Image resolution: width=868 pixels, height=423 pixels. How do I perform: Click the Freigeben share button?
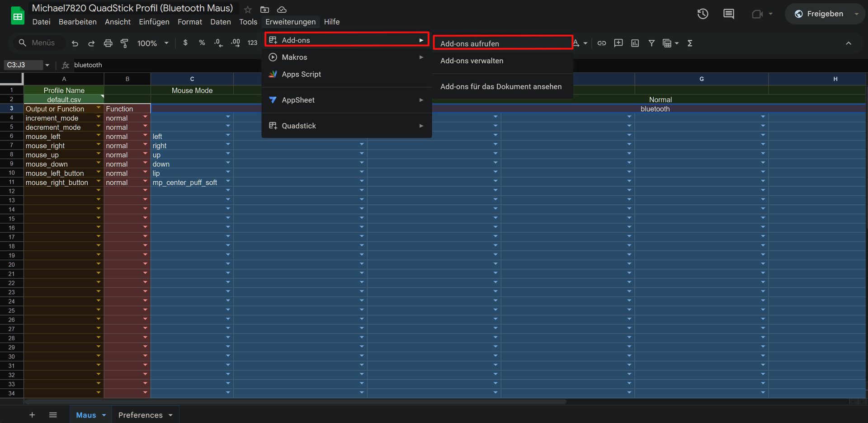coord(818,14)
